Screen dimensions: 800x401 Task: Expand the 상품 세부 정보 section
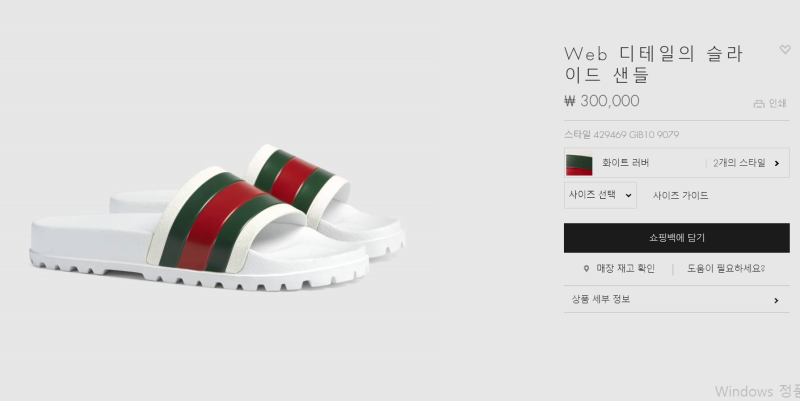click(677, 299)
